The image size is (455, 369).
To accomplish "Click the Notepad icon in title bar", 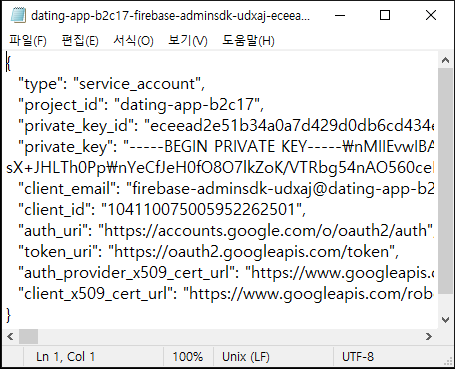I will (18, 15).
